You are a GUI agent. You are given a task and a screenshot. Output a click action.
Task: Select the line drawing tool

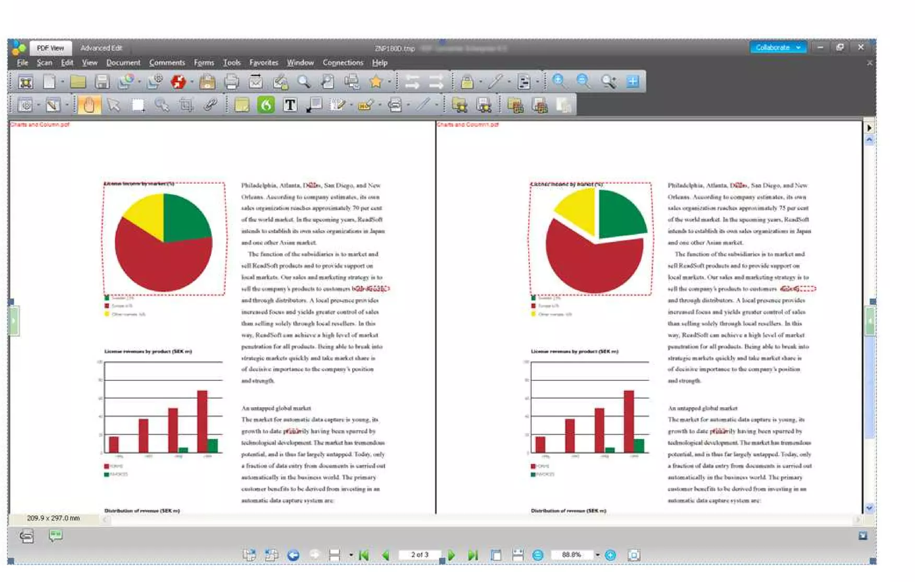click(423, 105)
